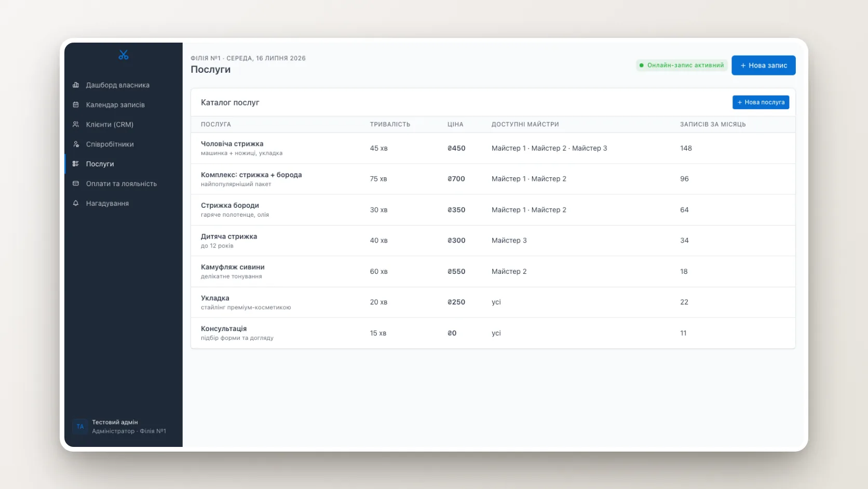Click the Онлайн-запис активний status badge

pos(682,65)
